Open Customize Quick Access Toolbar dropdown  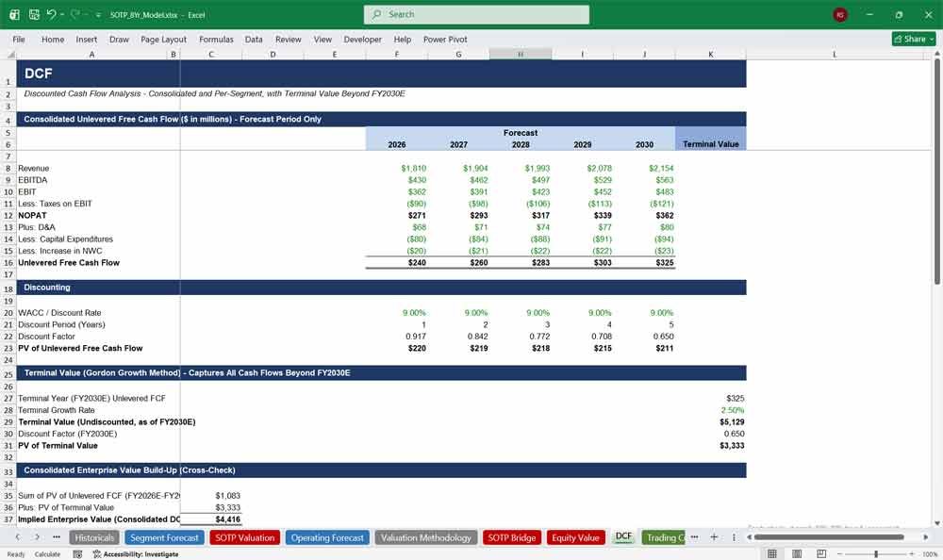click(97, 15)
